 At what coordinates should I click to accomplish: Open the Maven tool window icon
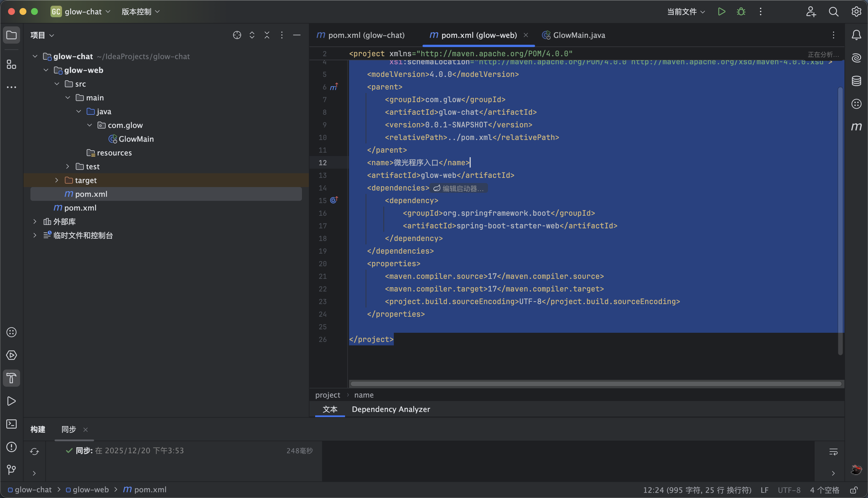(x=856, y=127)
